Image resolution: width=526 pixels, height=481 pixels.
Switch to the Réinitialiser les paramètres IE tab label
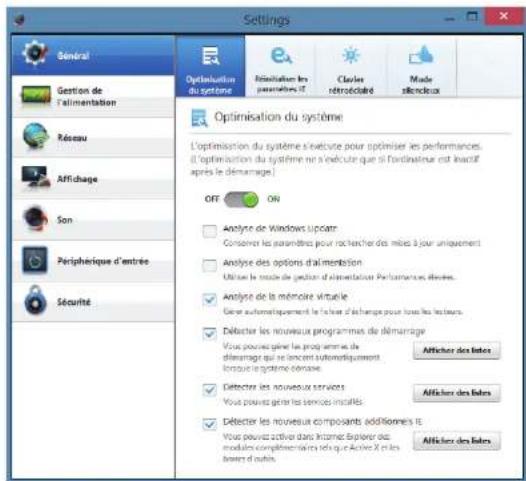point(281,84)
